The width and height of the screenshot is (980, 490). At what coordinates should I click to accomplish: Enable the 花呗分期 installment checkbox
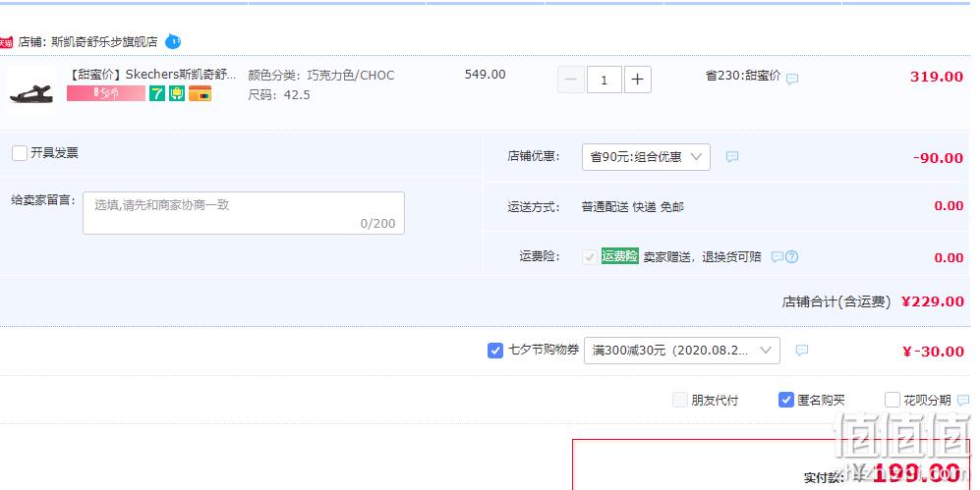(x=893, y=400)
